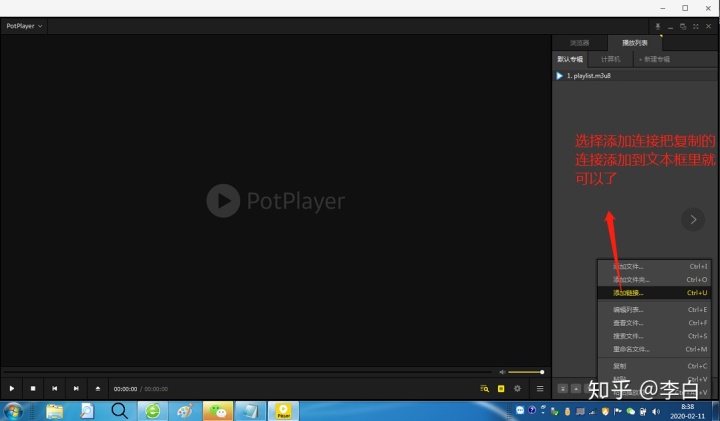Open the settings gear in PotPlayer
This screenshot has height=421, width=720.
point(518,388)
